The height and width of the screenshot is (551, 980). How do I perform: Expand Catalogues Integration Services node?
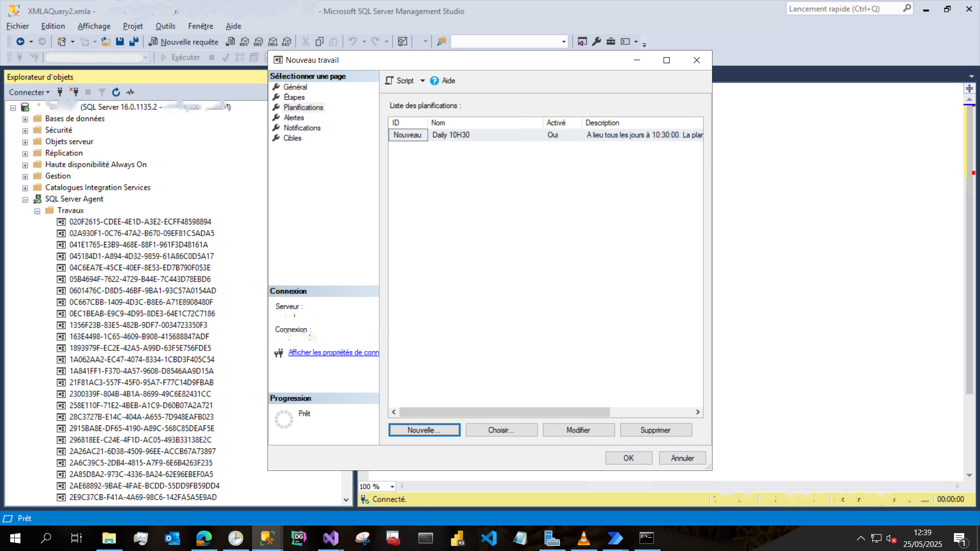click(25, 188)
